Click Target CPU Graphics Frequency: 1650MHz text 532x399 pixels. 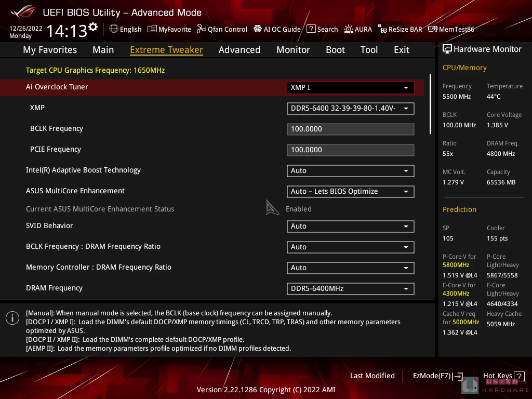coord(96,70)
